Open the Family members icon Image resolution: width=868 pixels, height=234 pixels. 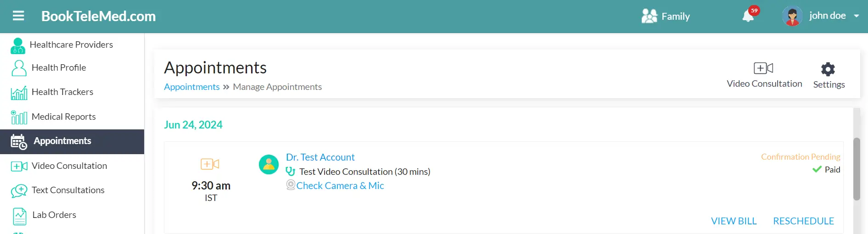pos(649,17)
